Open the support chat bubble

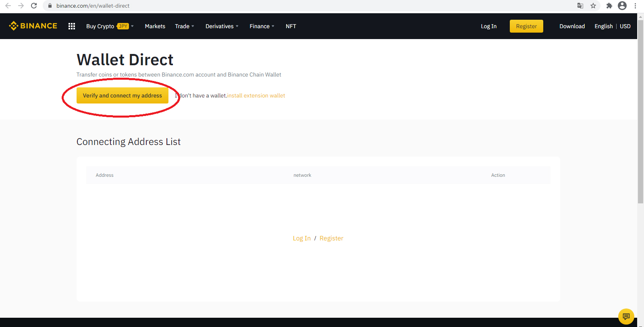pos(626,317)
